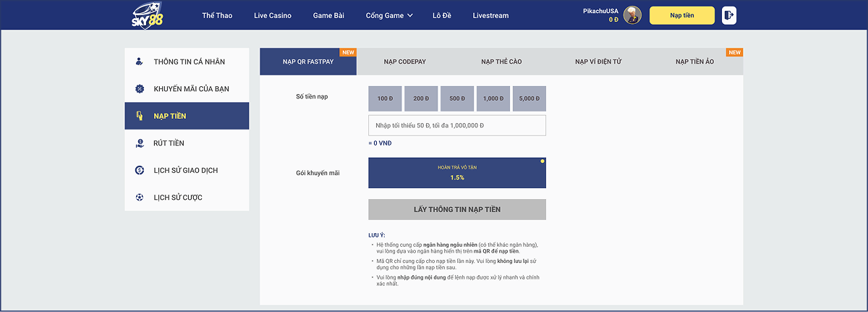Click the Khuyến Mãi Của Bạn badge icon
868x312 pixels.
click(x=140, y=89)
